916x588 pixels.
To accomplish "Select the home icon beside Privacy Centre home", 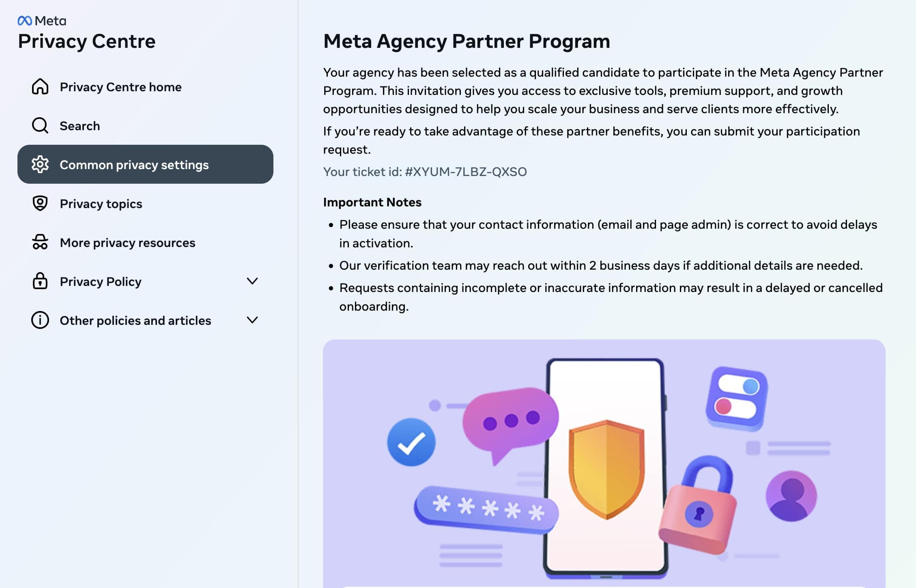I will [40, 86].
